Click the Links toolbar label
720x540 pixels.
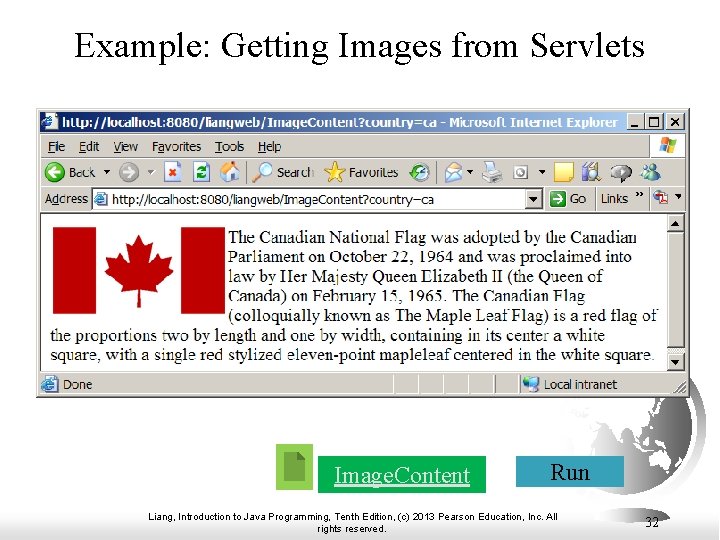(x=614, y=198)
